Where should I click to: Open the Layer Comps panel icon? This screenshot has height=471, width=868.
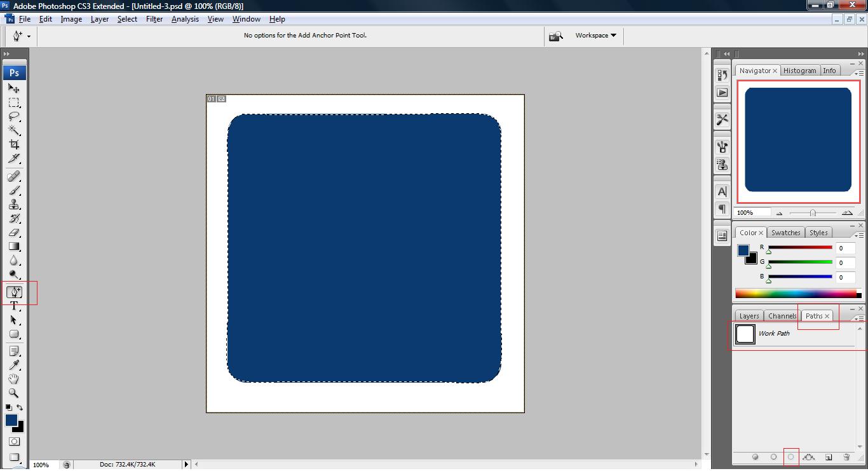(722, 236)
